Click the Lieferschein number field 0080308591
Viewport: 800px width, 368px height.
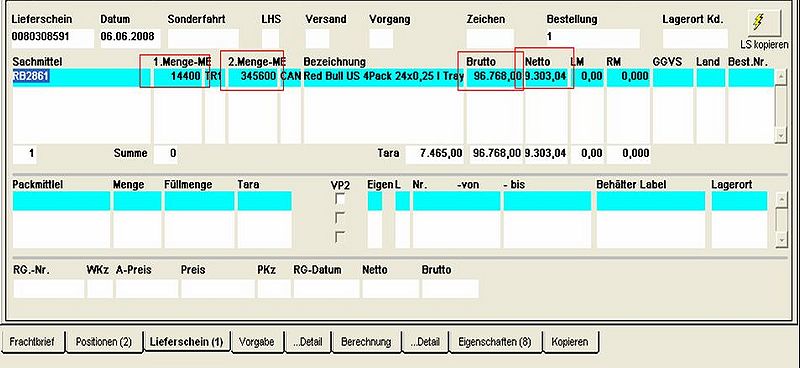[x=53, y=38]
